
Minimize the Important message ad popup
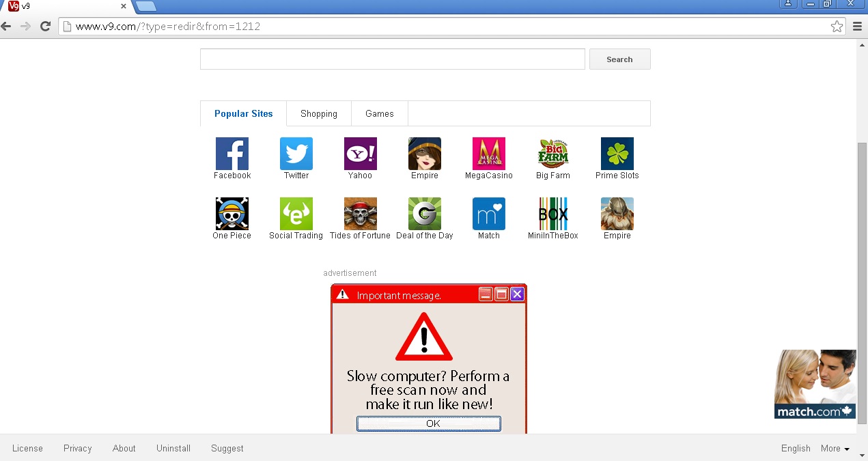point(486,294)
